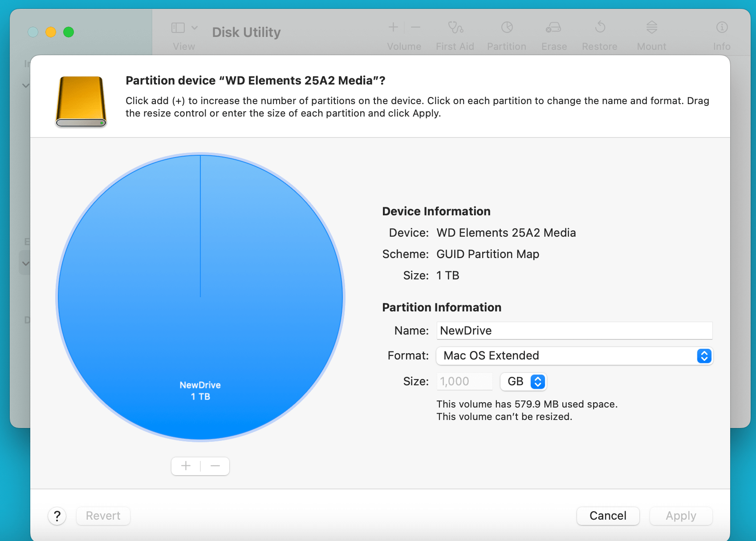Collapse the Internal section disclosure chevron

25,85
